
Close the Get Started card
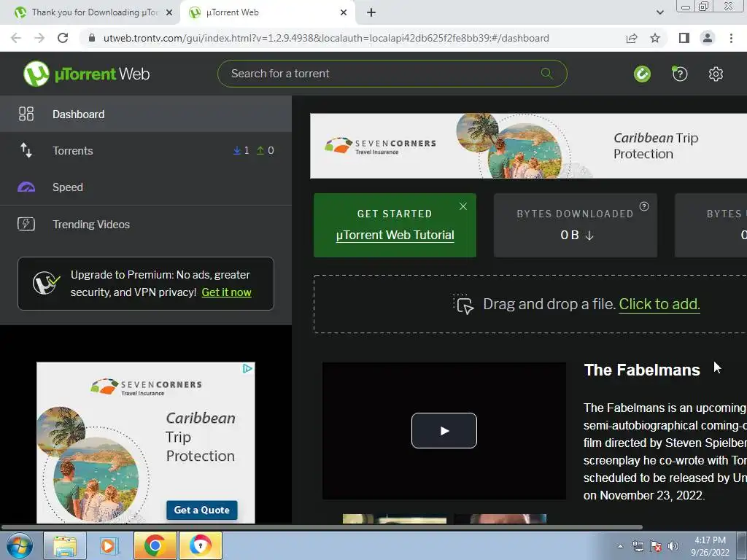click(x=463, y=206)
